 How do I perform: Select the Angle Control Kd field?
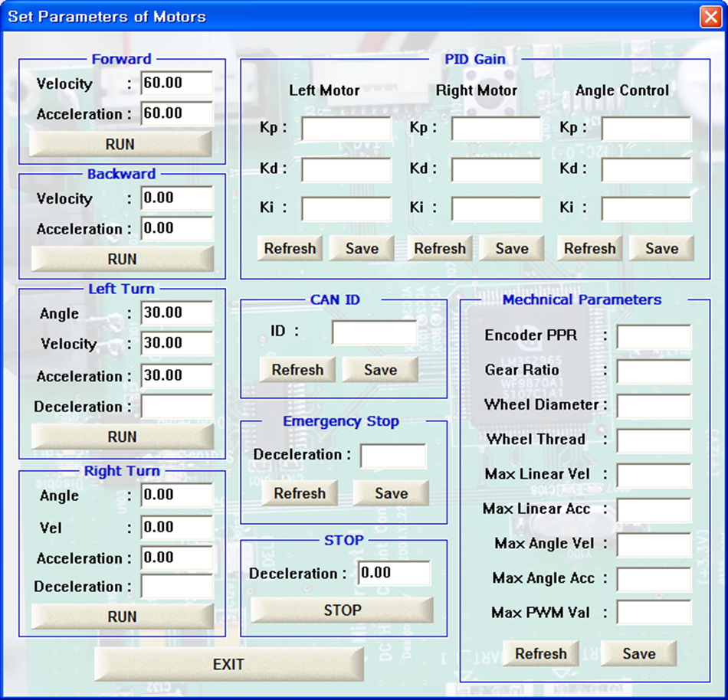[646, 169]
